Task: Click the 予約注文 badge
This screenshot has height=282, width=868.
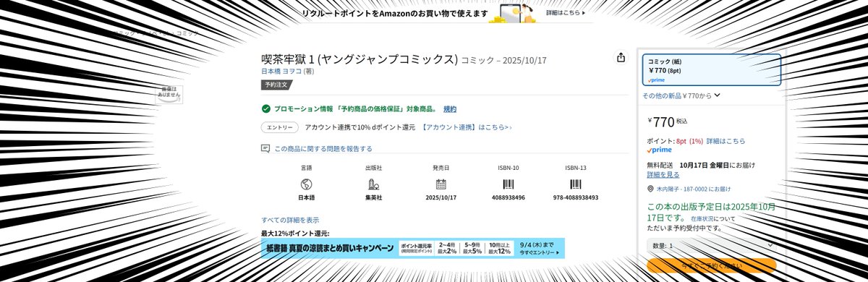Action: pos(277,85)
